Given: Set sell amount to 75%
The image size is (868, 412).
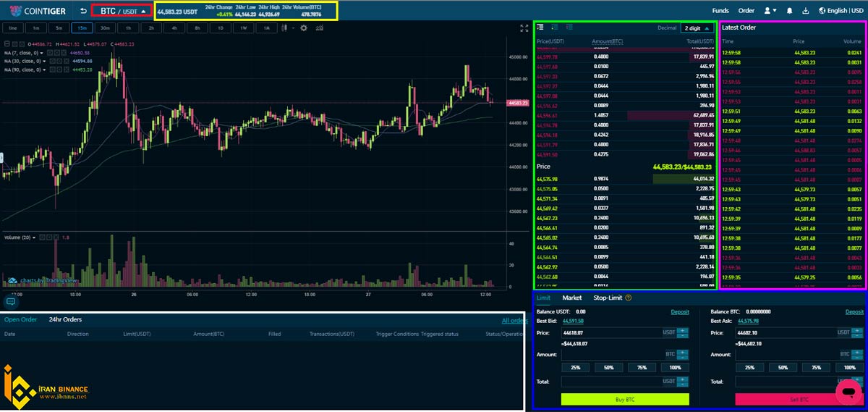Looking at the screenshot, I should pyautogui.click(x=816, y=368).
